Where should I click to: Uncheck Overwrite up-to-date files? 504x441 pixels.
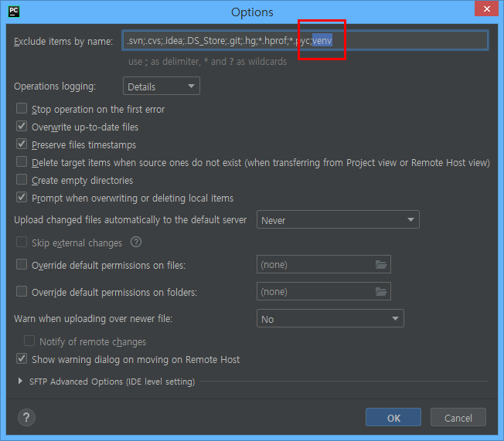click(22, 126)
